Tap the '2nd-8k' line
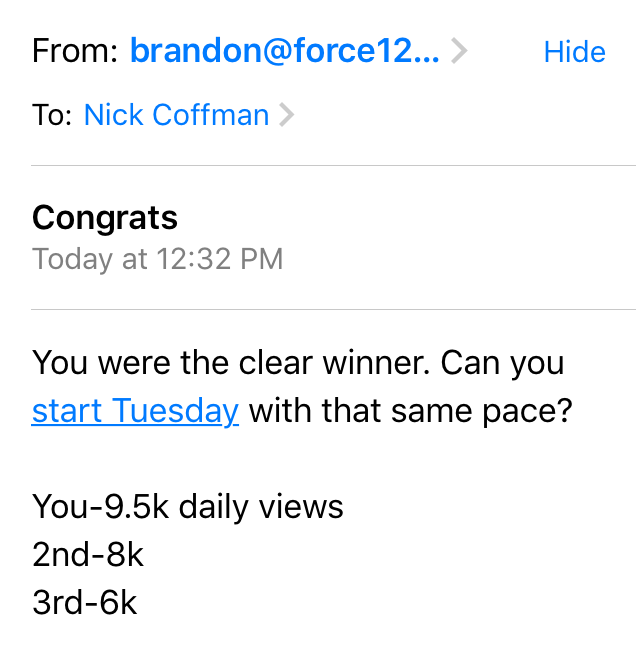The width and height of the screenshot is (636, 660). coord(88,555)
